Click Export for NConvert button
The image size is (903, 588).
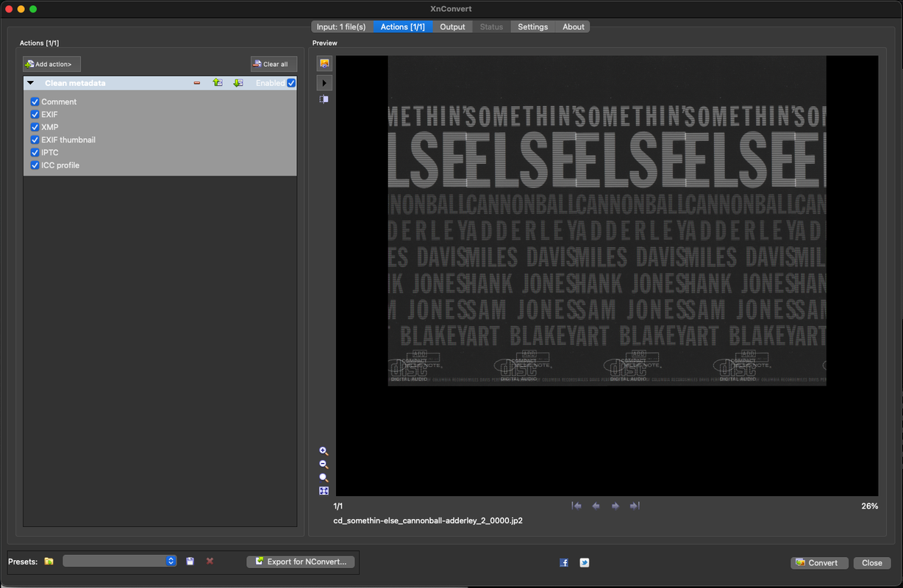pos(301,562)
